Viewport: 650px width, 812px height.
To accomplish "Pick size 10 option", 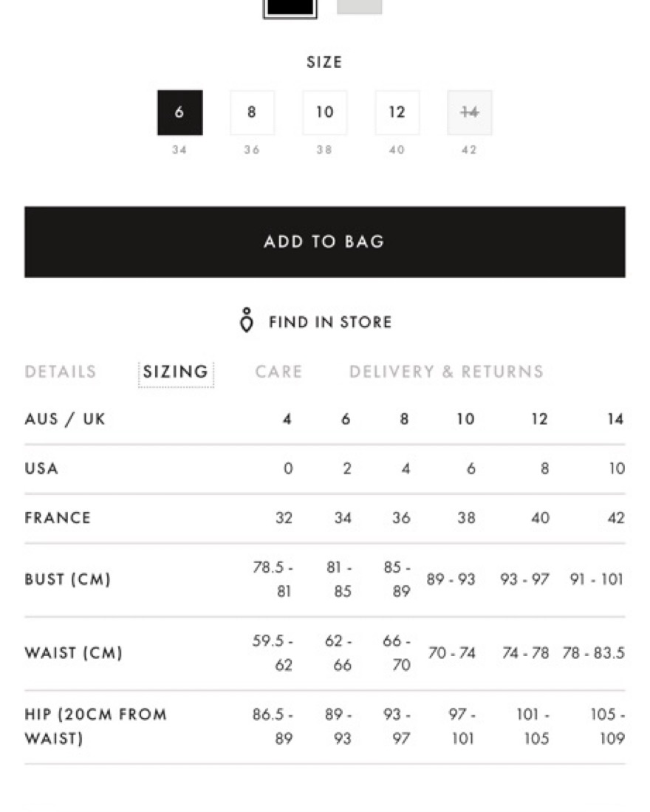I will (x=324, y=112).
